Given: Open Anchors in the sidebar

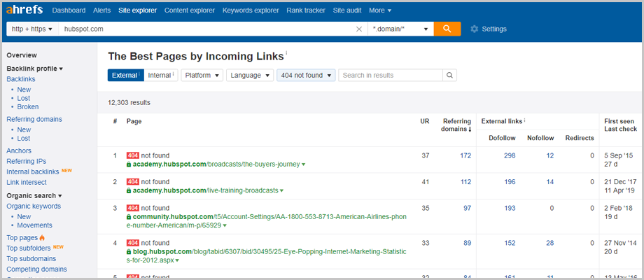Looking at the screenshot, I should pyautogui.click(x=19, y=150).
